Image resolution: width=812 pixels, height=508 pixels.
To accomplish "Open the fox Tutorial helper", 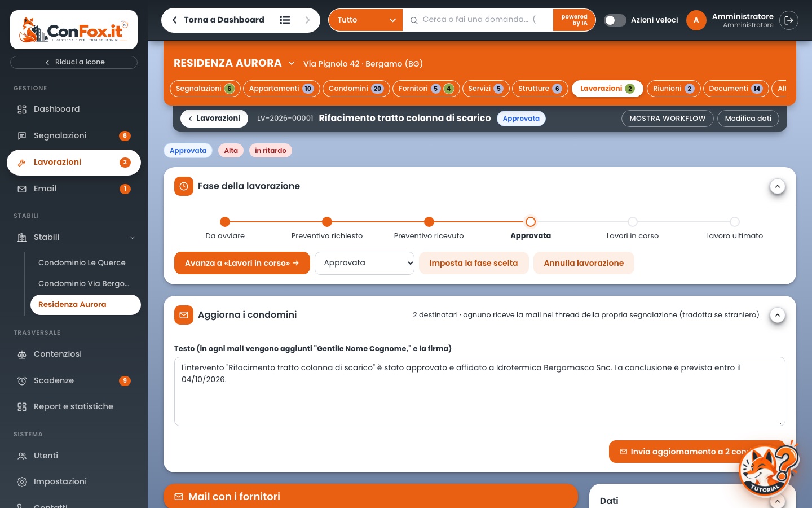I will tap(769, 470).
